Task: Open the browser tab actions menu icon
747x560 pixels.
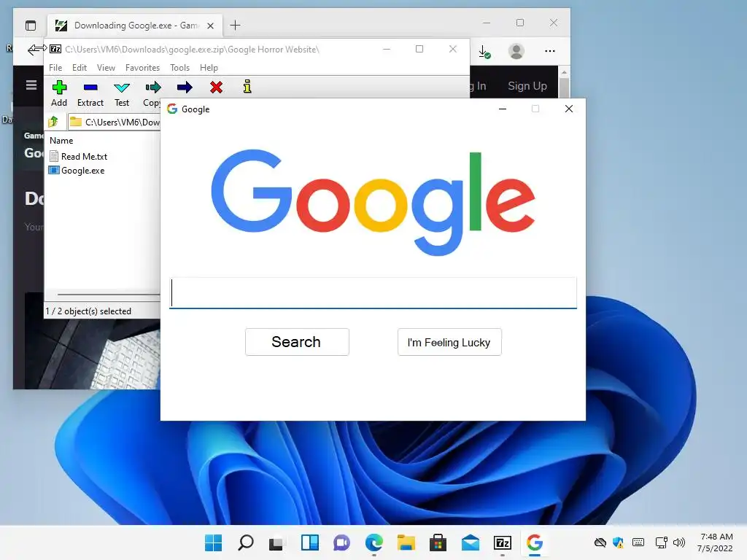Action: [x=31, y=26]
